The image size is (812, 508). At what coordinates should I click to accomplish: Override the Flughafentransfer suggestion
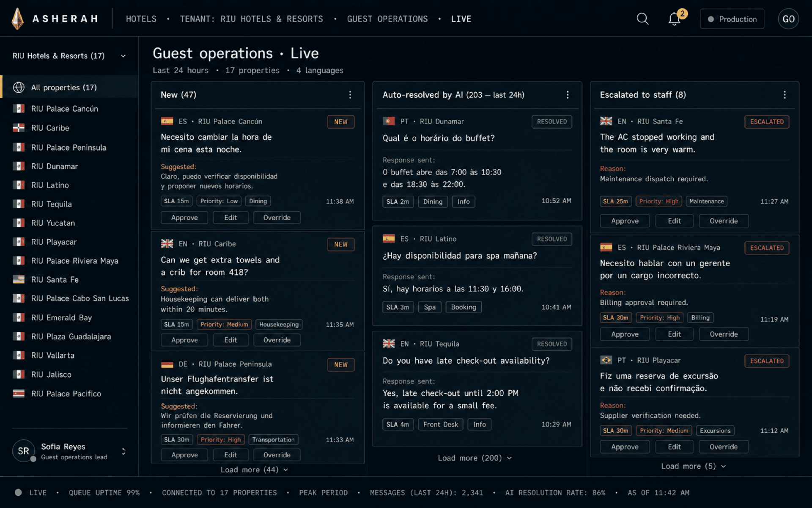point(277,455)
